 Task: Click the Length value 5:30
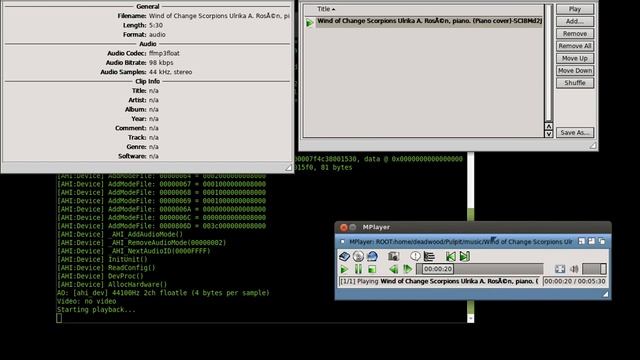click(156, 25)
